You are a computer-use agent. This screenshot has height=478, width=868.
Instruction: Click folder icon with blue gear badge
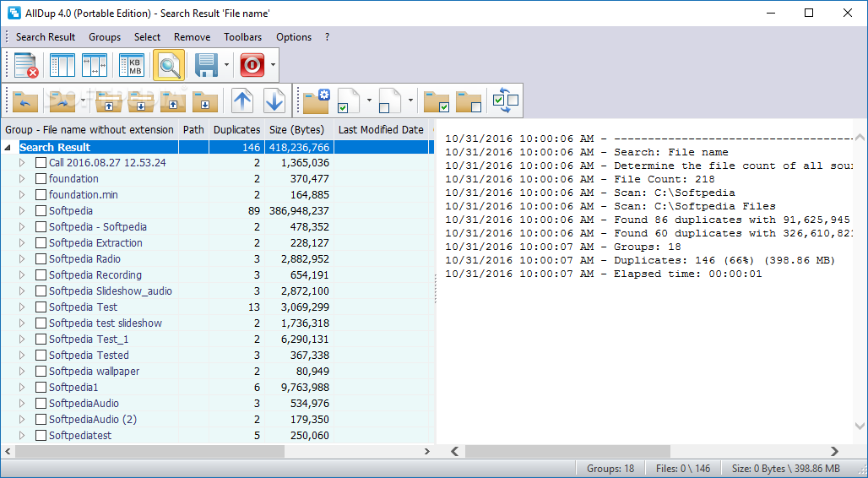click(316, 100)
